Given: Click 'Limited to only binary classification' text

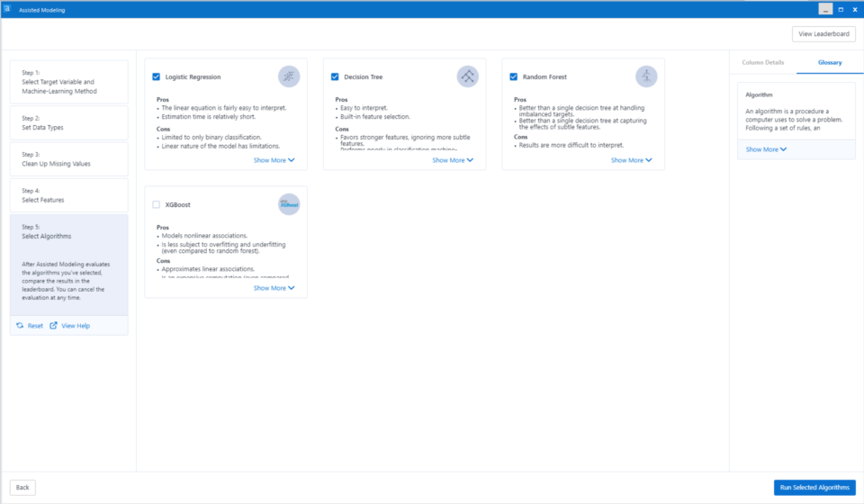Looking at the screenshot, I should point(211,137).
